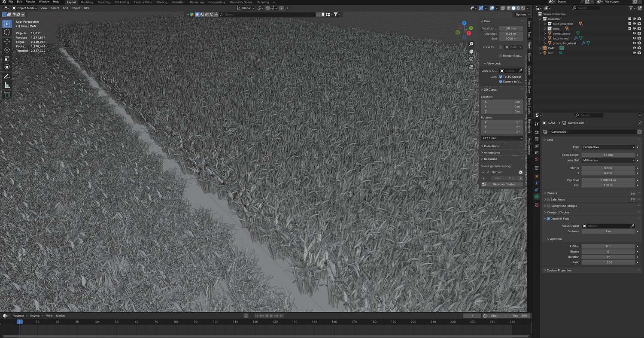This screenshot has width=644, height=338.
Task: Toggle eye visibility for center_space
Action: tap(634, 33)
